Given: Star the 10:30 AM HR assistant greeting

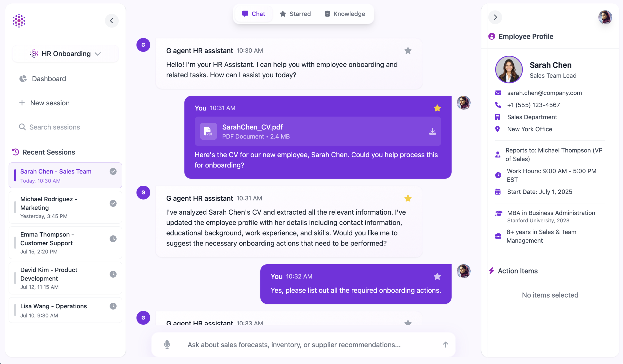Looking at the screenshot, I should 408,51.
